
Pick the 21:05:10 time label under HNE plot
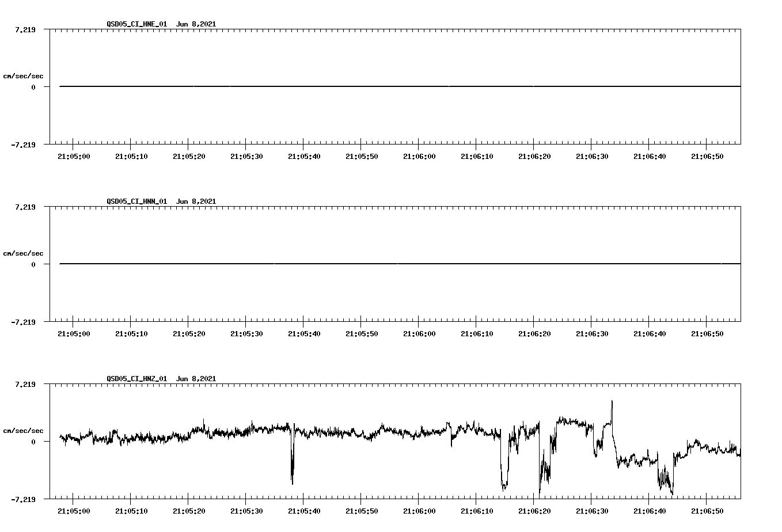click(131, 156)
